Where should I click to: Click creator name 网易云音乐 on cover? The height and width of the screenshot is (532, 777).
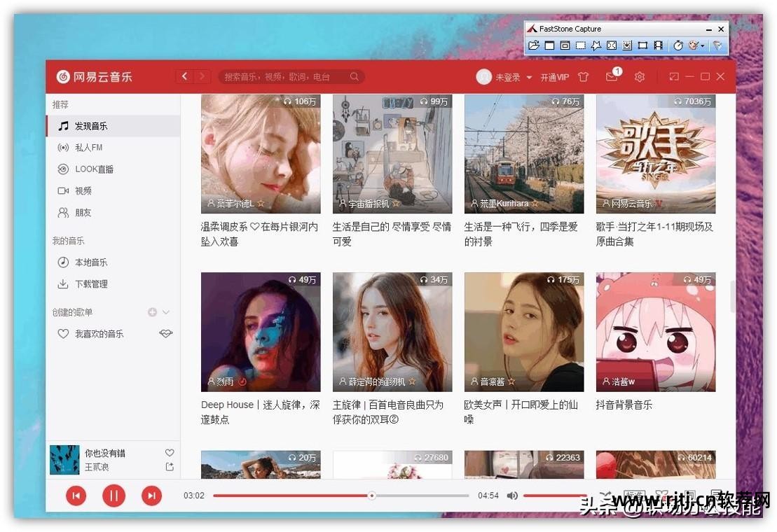tap(632, 204)
